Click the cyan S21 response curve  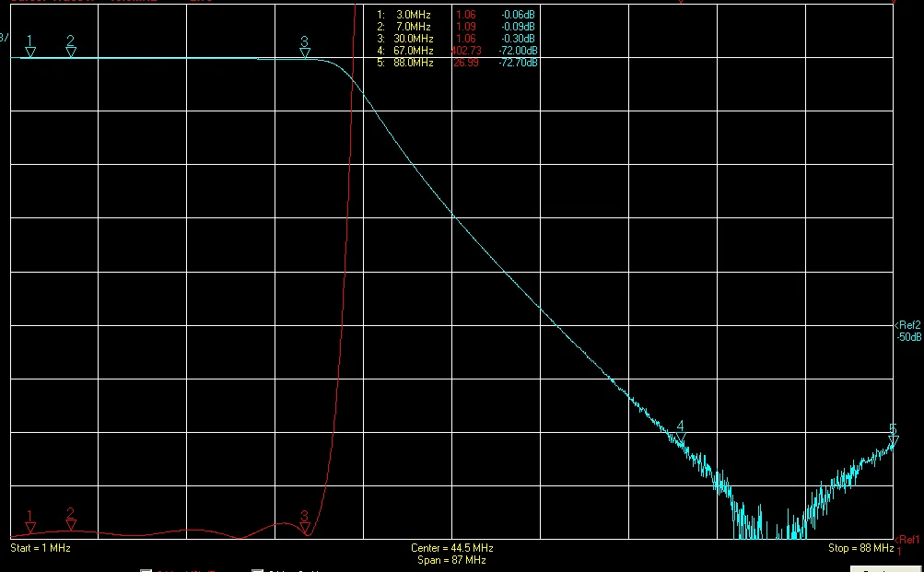click(x=451, y=216)
